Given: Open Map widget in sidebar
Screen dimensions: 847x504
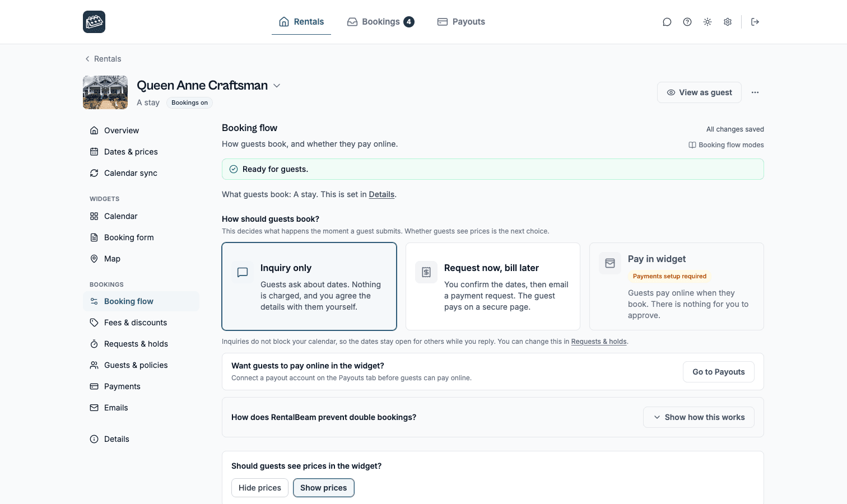Looking at the screenshot, I should tap(141, 259).
